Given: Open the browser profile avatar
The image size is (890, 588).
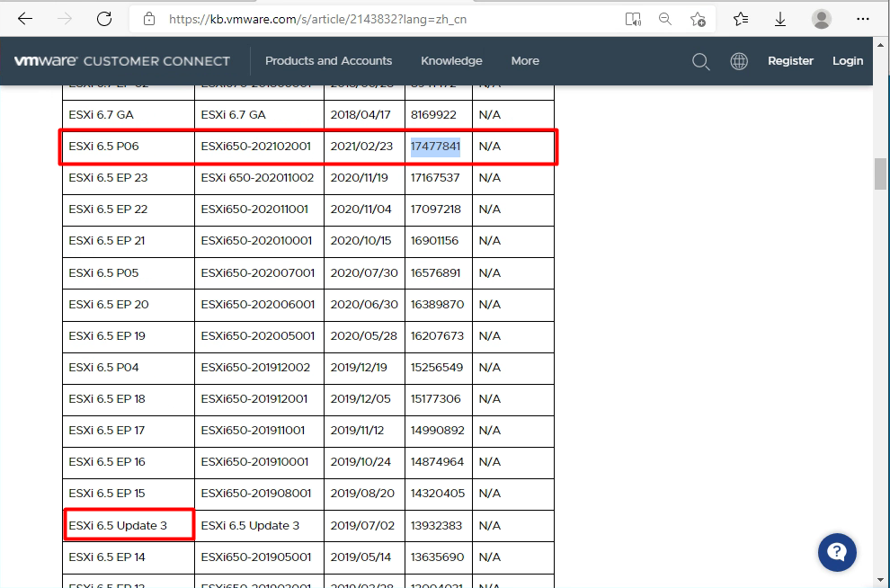Looking at the screenshot, I should tap(822, 19).
